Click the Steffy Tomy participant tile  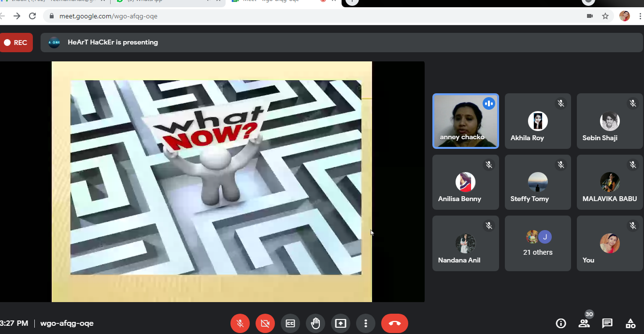(538, 182)
